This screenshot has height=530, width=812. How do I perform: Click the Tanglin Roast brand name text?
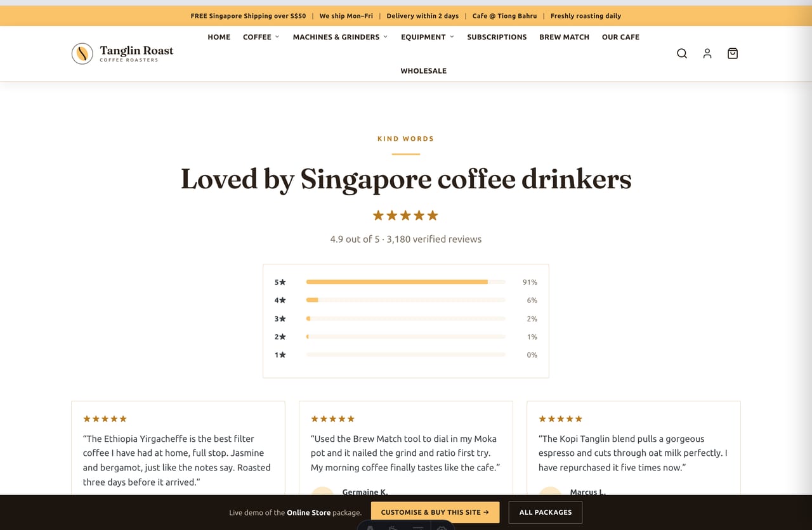pos(136,51)
